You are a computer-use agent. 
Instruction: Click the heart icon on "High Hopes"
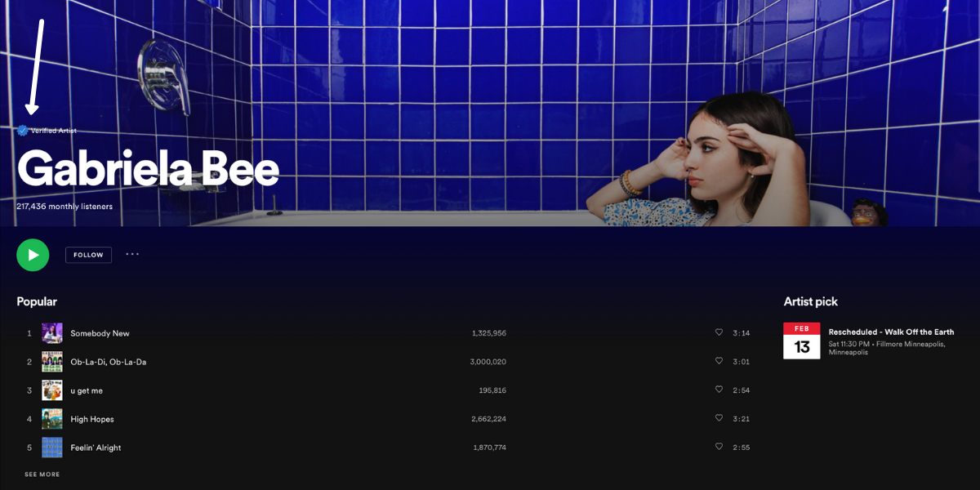719,418
